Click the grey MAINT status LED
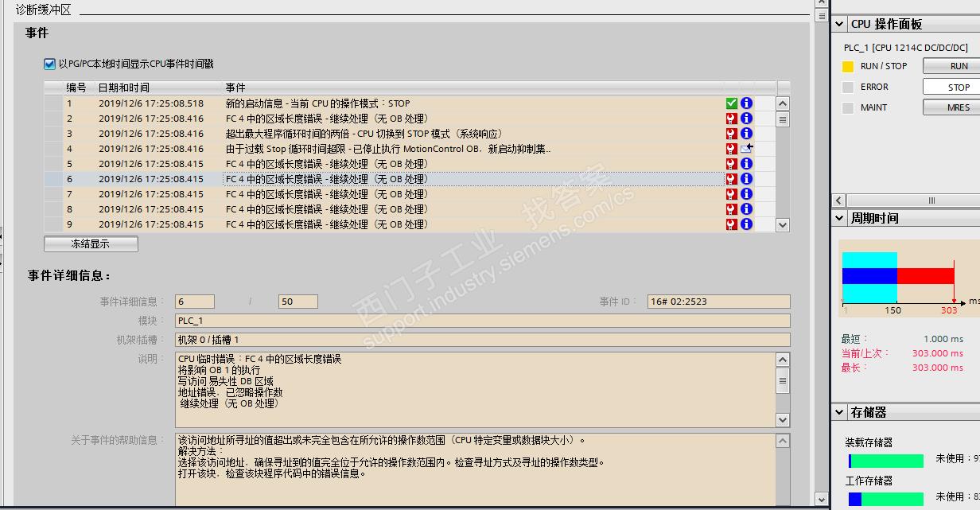The height and width of the screenshot is (510, 980). (848, 107)
